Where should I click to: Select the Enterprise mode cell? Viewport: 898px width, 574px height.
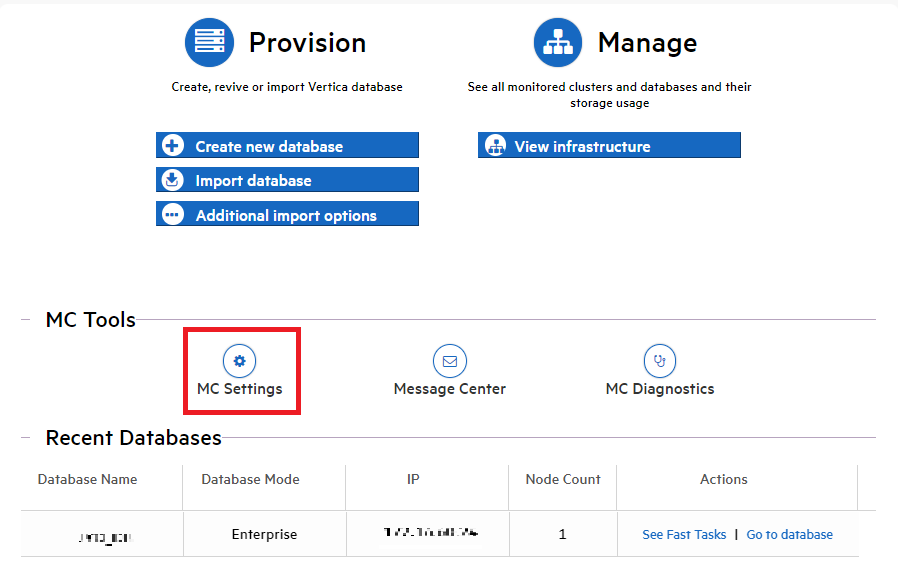(264, 534)
